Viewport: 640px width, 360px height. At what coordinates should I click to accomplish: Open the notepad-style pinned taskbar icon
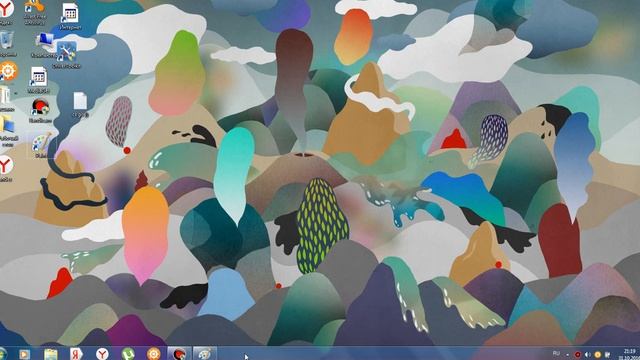click(x=51, y=354)
